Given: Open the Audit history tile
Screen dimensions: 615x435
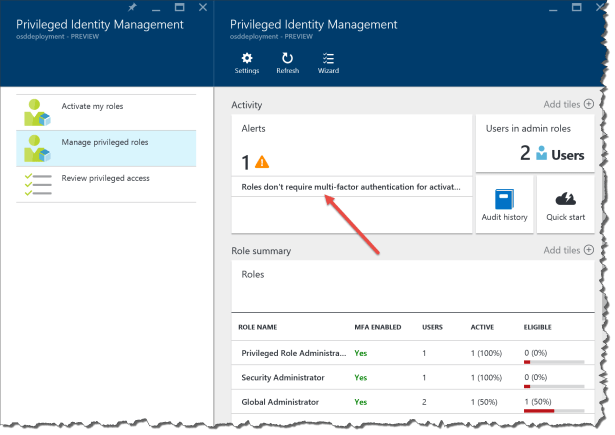Looking at the screenshot, I should (x=503, y=204).
